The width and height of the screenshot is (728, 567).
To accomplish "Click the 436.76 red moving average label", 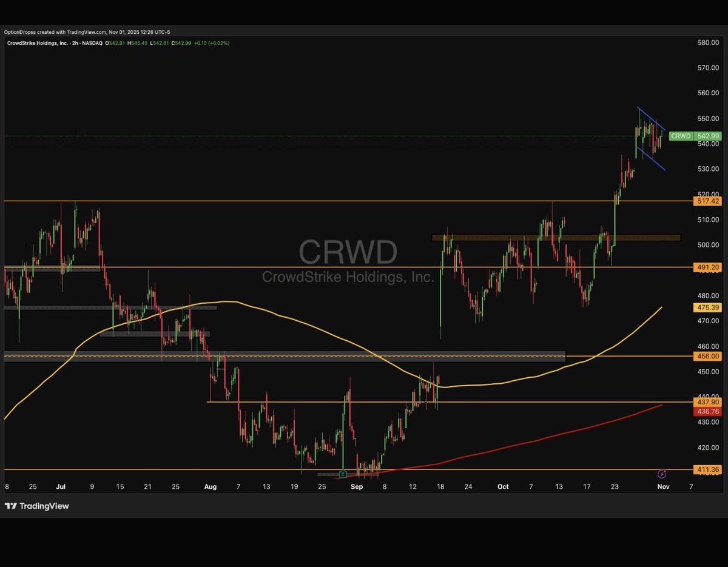I will coord(707,411).
